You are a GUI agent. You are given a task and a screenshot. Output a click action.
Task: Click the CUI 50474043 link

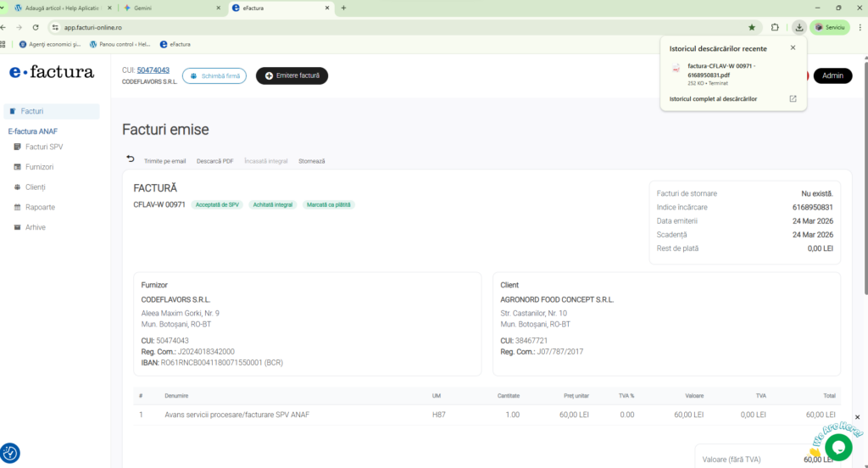click(153, 70)
